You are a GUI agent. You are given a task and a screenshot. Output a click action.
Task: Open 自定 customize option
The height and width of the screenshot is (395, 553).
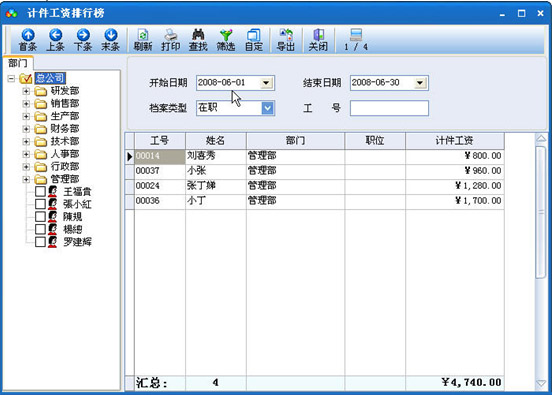click(x=254, y=40)
